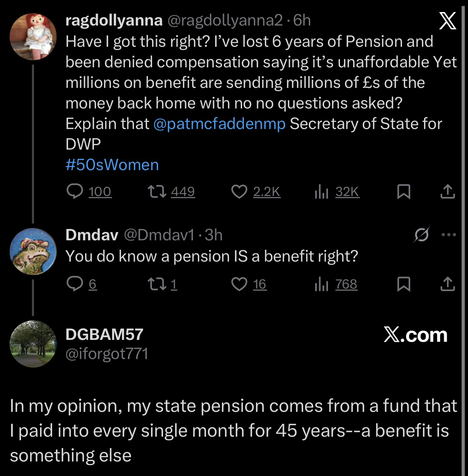Bookmark ragdollyanna's tweet

[x=404, y=191]
